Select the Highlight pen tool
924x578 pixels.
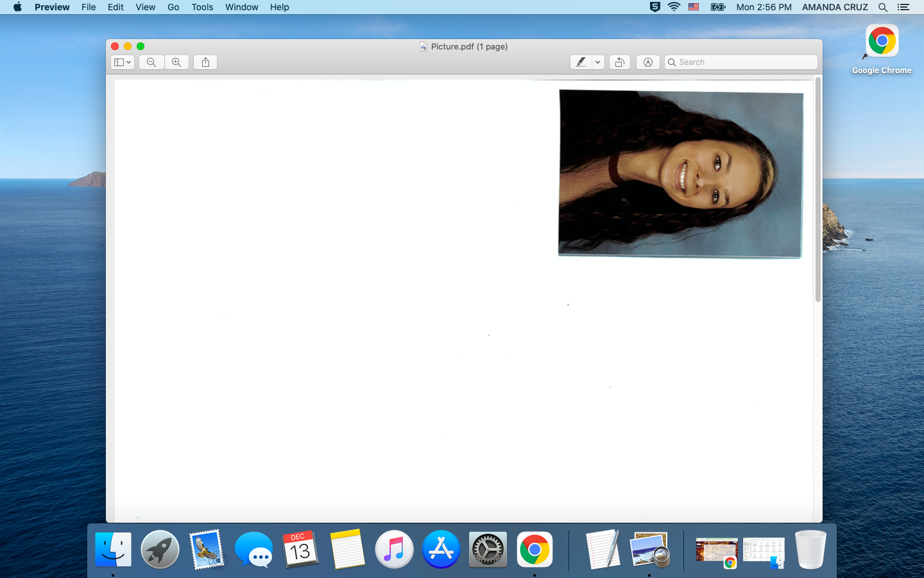[581, 62]
